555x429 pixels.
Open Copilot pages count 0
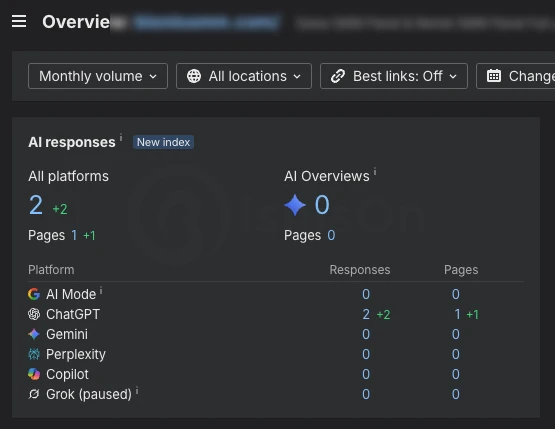[456, 374]
